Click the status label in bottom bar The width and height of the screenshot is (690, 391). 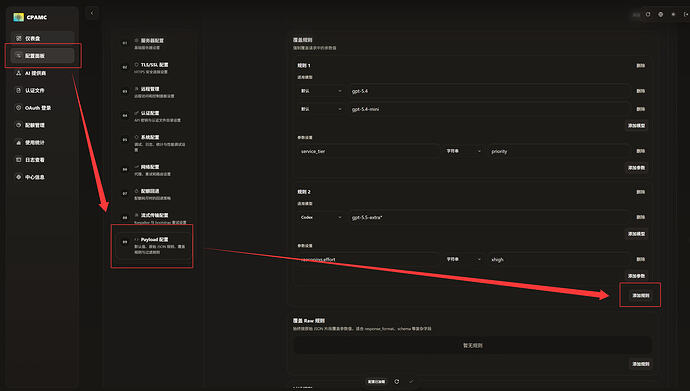pos(376,382)
